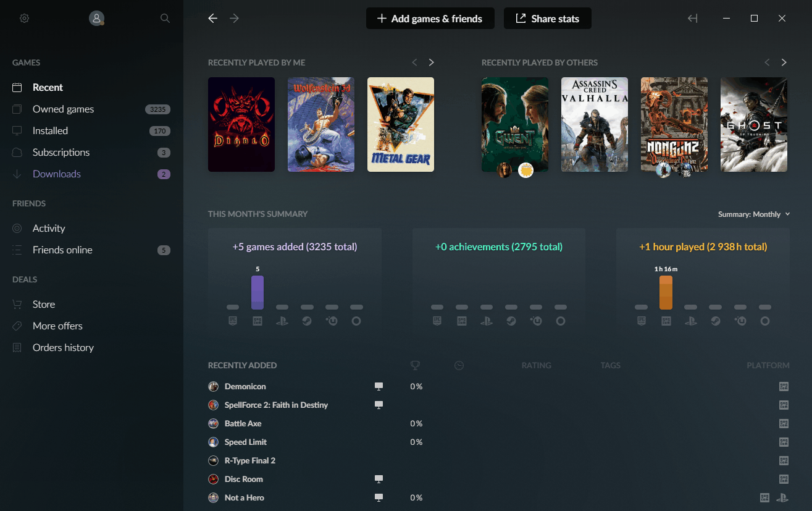Click Steam icon under hours played
812x511 pixels.
715,321
